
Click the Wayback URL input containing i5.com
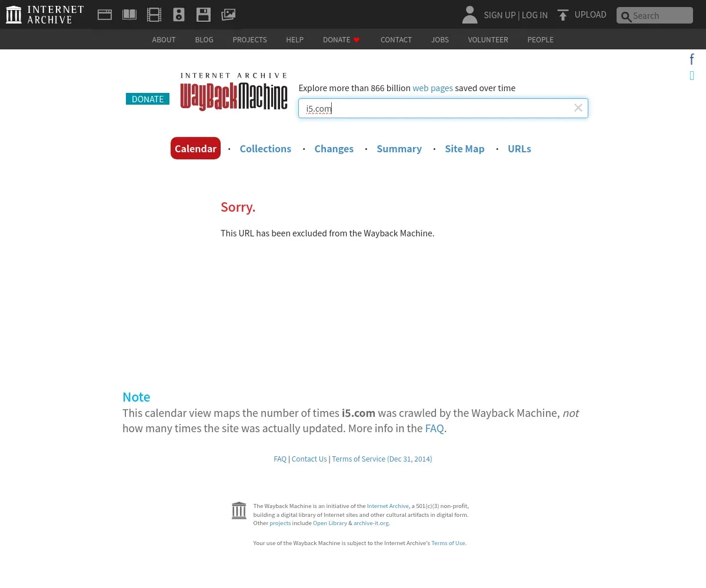point(443,108)
